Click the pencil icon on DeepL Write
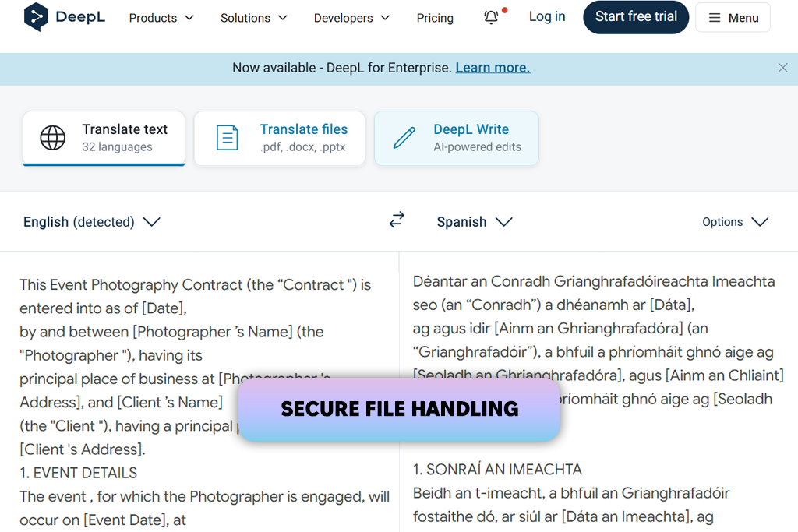This screenshot has height=532, width=798. (404, 138)
